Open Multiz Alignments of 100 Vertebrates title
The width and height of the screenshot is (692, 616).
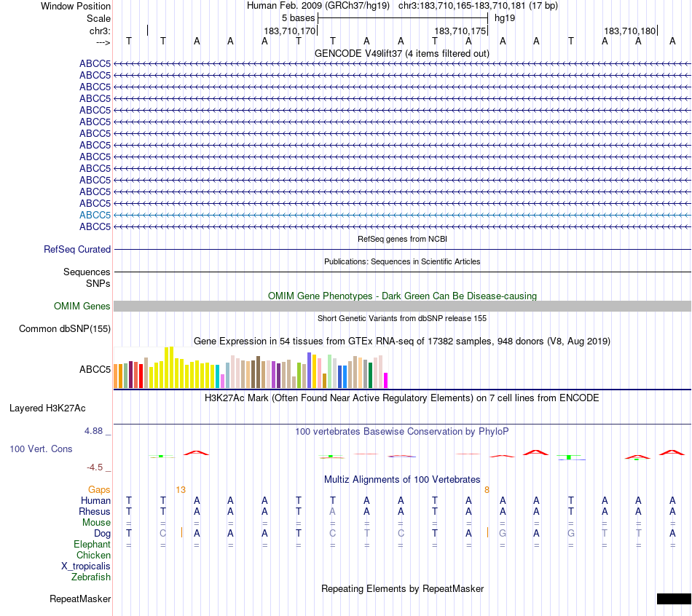coord(402,480)
